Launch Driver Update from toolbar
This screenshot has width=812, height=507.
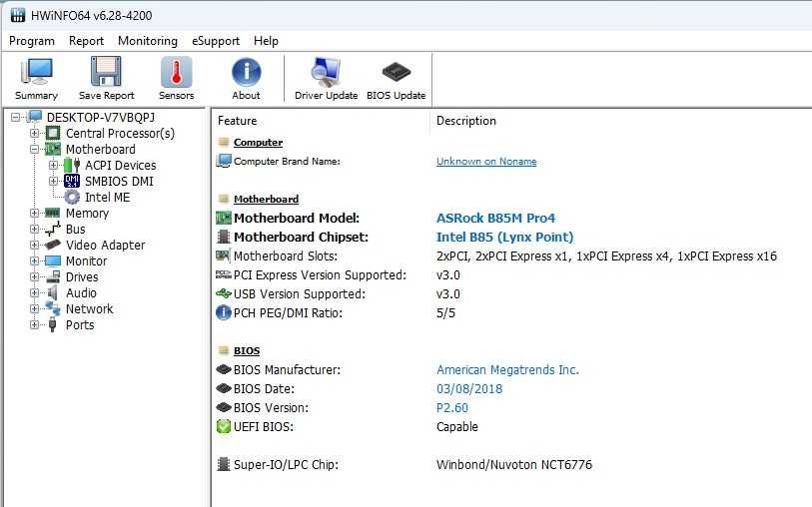coord(326,72)
